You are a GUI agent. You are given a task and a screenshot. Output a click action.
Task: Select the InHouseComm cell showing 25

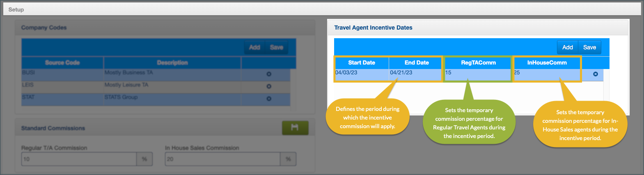click(547, 73)
